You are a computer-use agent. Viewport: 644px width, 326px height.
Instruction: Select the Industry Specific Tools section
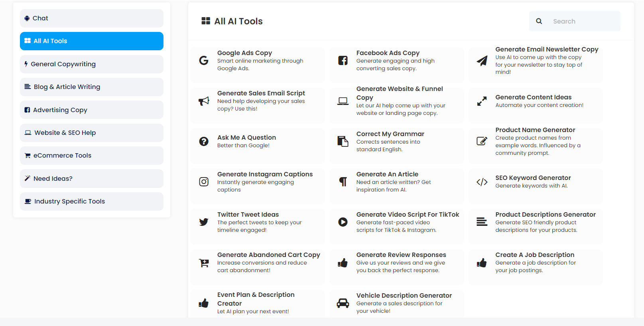pos(91,201)
